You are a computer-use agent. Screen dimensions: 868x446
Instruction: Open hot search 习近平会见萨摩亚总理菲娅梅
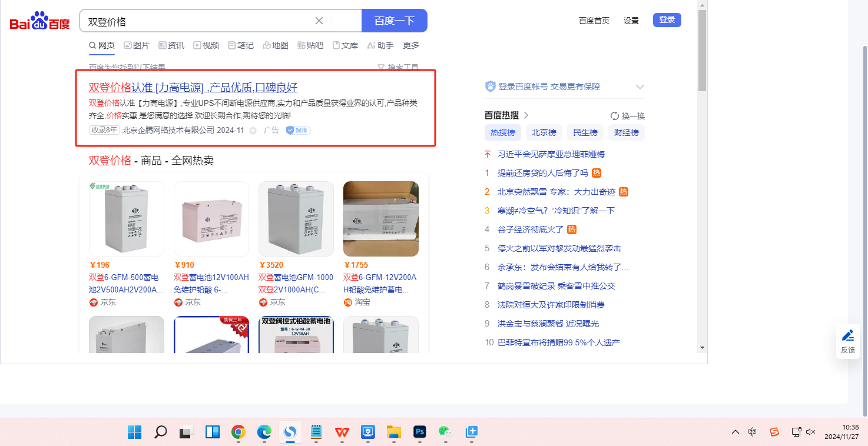551,154
